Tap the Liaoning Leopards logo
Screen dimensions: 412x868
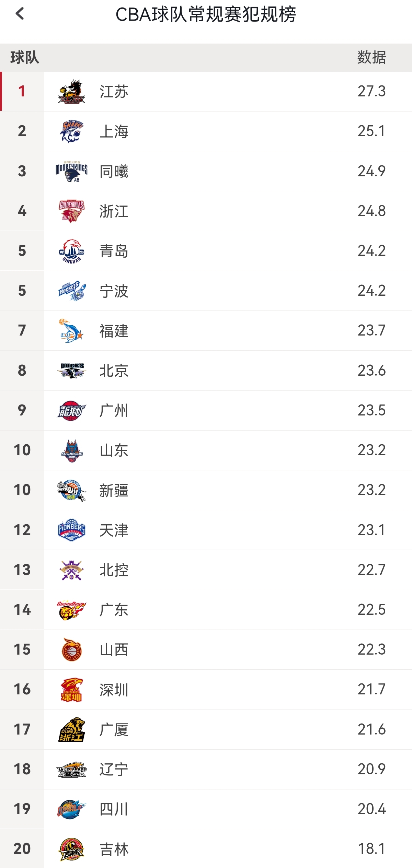(71, 769)
